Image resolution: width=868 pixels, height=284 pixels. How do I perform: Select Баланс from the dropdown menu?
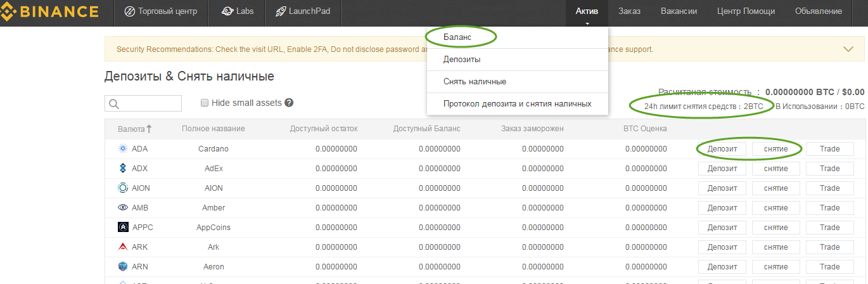tap(457, 37)
